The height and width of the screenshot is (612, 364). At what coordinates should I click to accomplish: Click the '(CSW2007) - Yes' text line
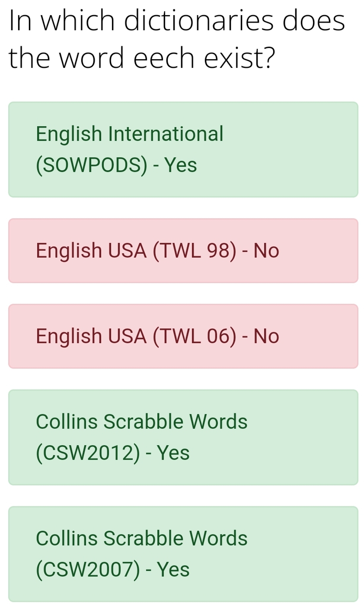(x=113, y=570)
